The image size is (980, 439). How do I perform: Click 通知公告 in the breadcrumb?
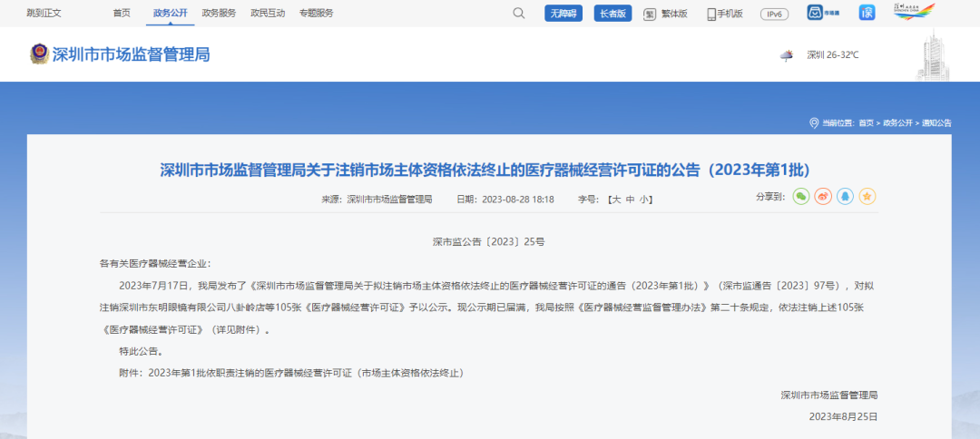[937, 122]
